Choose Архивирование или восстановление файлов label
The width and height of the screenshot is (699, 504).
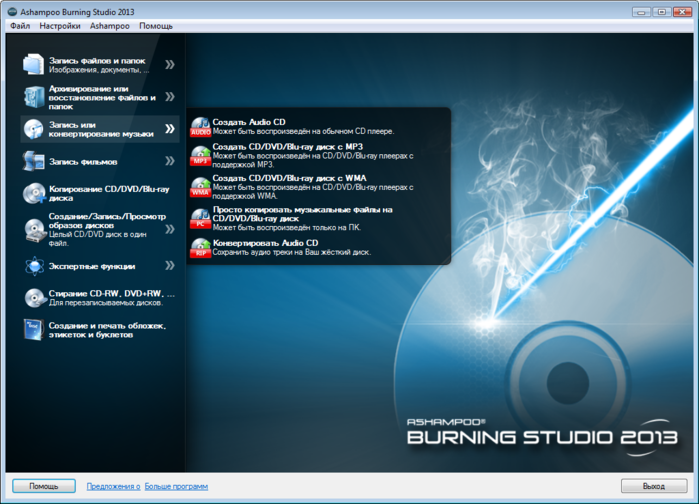[x=102, y=97]
